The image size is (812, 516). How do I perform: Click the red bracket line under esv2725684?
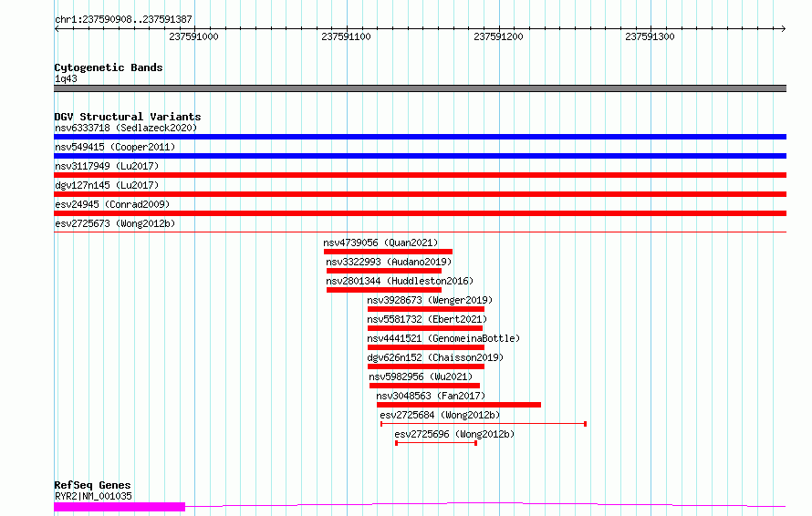coord(484,424)
